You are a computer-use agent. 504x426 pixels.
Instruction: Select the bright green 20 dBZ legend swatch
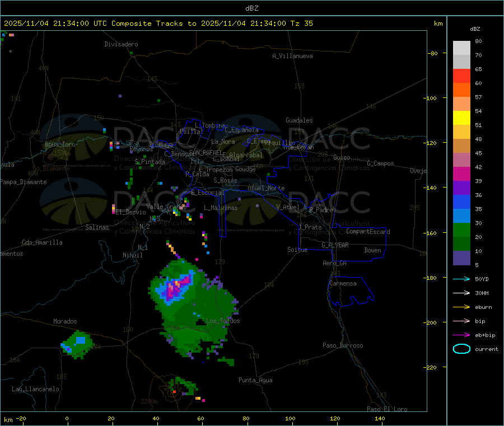tap(461, 230)
